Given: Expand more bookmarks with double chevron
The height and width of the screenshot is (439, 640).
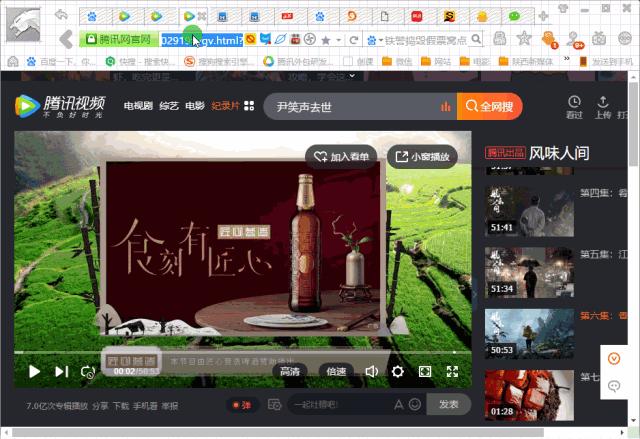Looking at the screenshot, I should point(567,59).
